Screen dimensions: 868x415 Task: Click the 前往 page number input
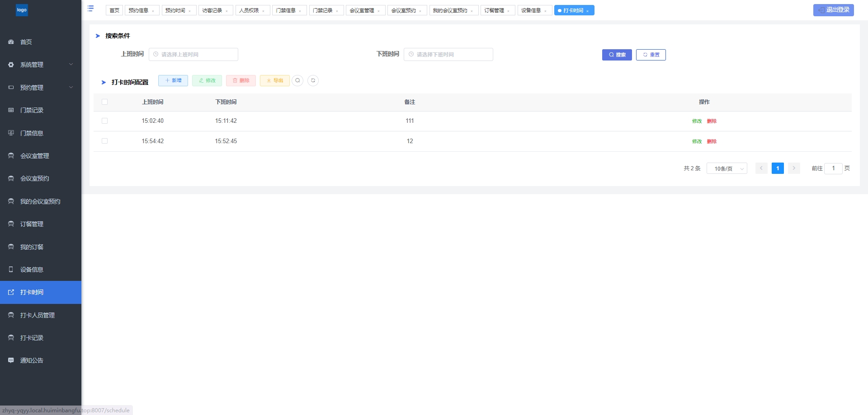click(833, 168)
